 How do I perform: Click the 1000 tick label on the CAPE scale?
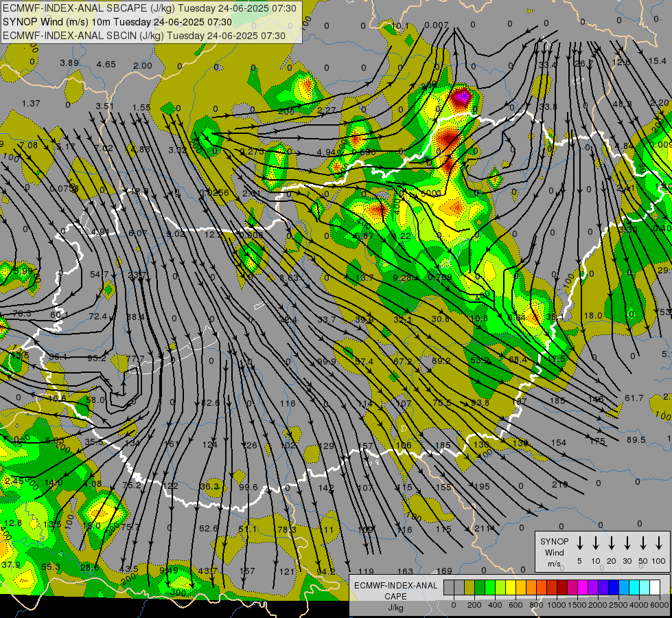pyautogui.click(x=557, y=605)
